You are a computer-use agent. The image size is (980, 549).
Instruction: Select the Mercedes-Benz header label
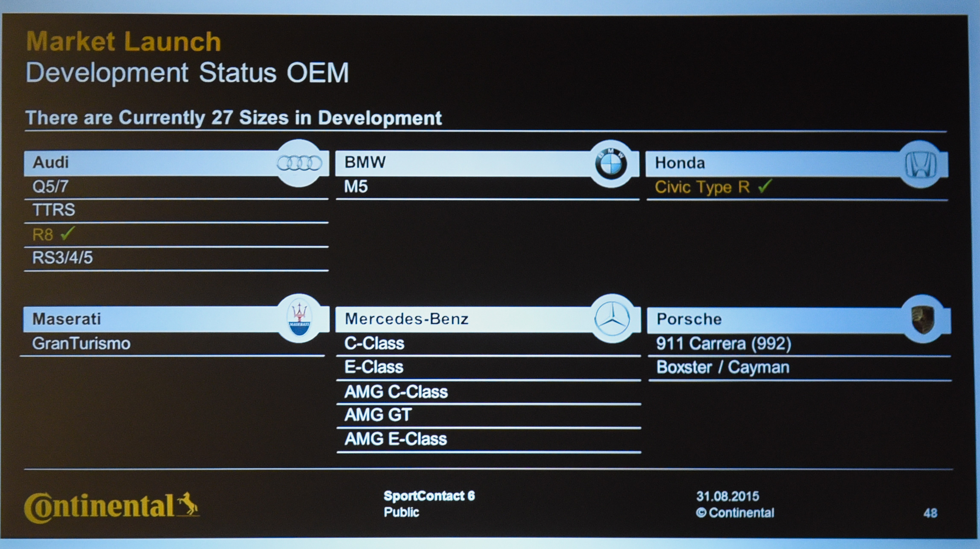click(x=406, y=319)
